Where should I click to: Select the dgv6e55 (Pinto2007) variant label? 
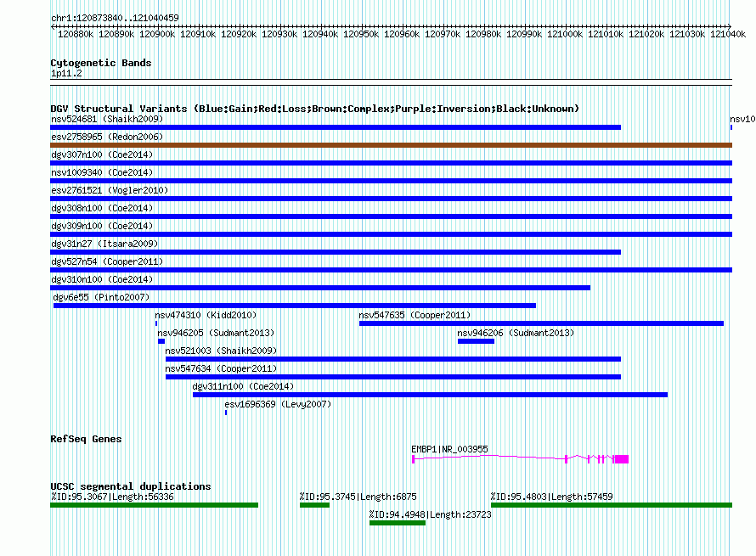coord(101,297)
